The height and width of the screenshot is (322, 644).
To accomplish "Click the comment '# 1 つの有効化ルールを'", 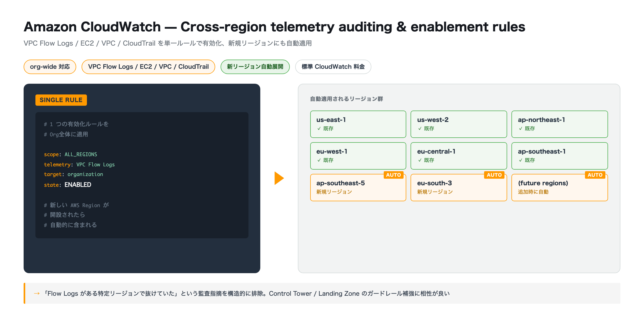I will tap(76, 124).
